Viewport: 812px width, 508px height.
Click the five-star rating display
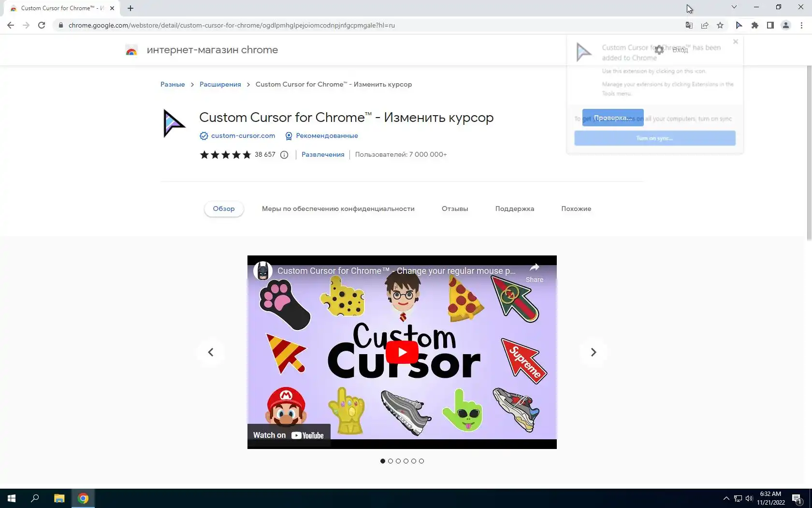click(x=225, y=155)
